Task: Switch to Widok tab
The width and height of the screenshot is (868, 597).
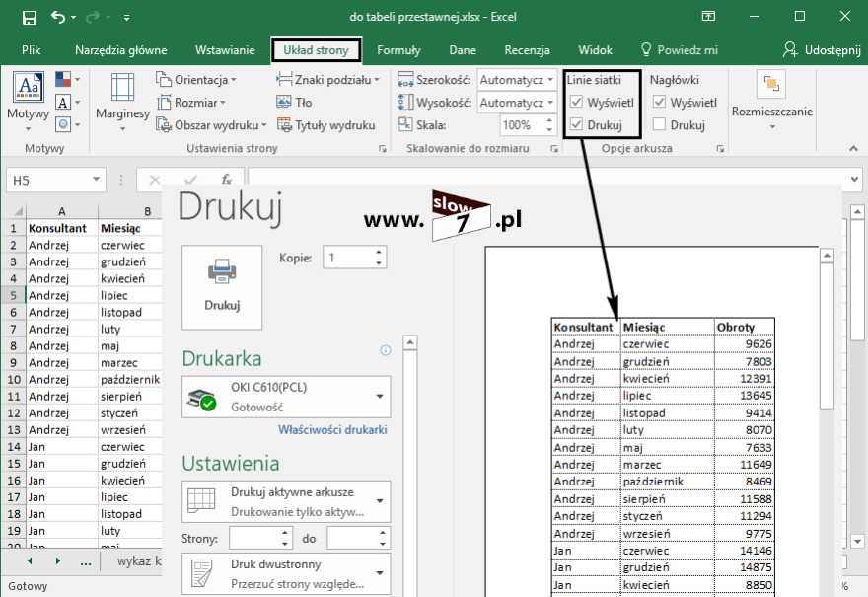Action: (595, 50)
